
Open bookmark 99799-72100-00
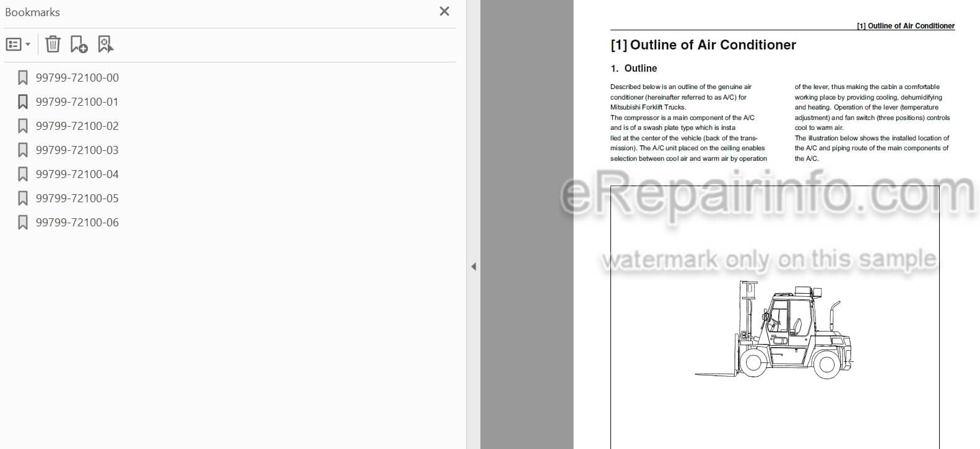77,78
